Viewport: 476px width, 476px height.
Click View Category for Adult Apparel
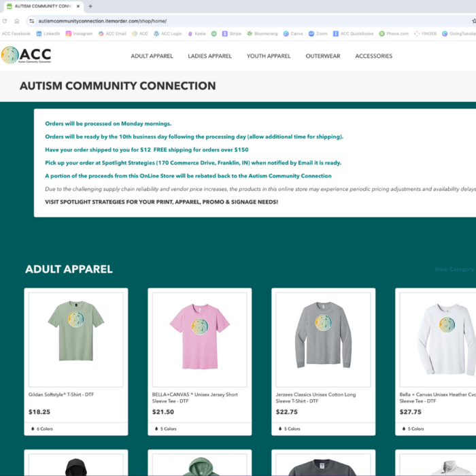click(x=454, y=269)
